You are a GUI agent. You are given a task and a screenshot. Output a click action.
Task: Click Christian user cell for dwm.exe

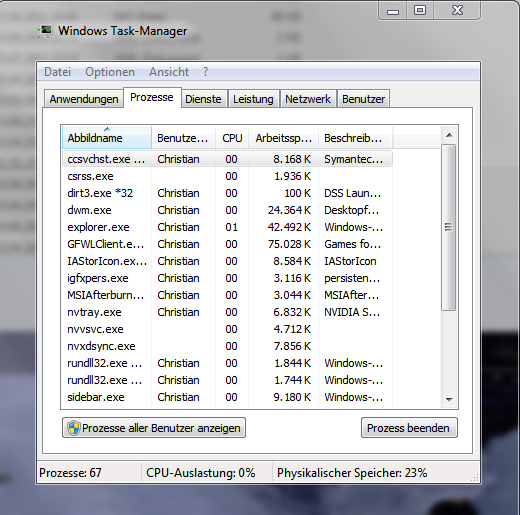tap(178, 210)
